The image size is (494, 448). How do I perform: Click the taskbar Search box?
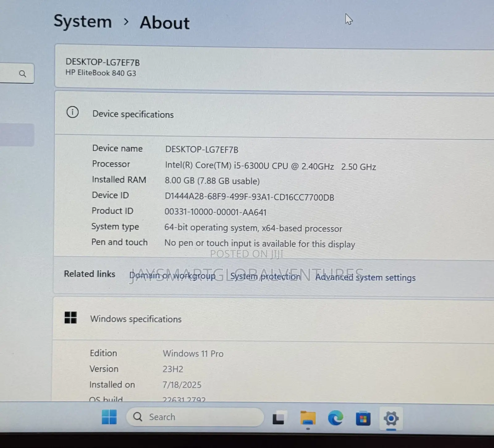tap(195, 417)
